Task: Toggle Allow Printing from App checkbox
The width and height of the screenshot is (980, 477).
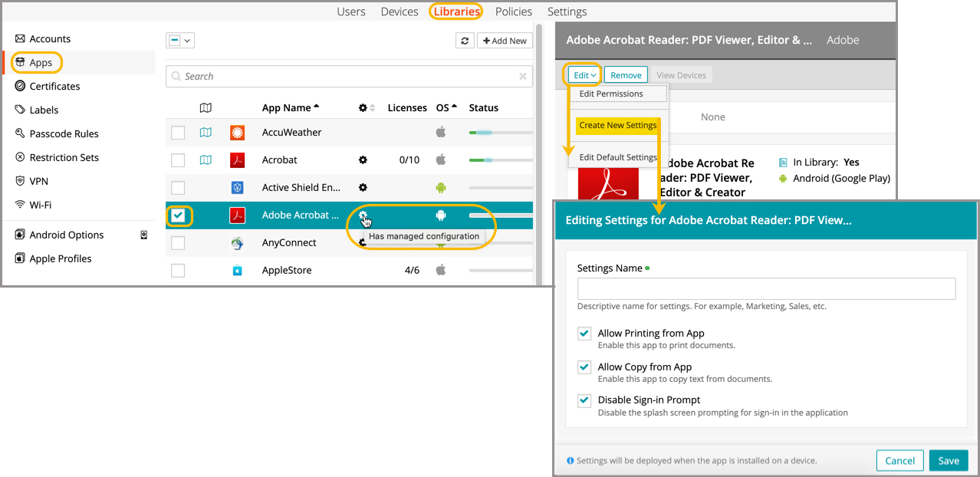Action: (585, 334)
